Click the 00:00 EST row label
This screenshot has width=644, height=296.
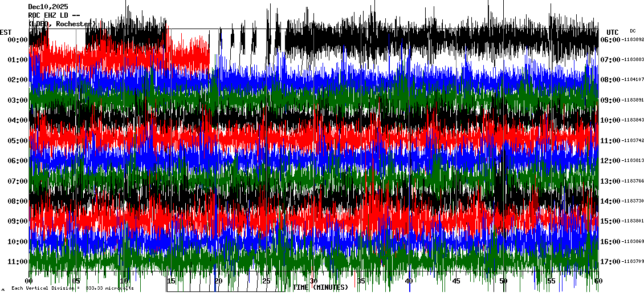(18, 40)
